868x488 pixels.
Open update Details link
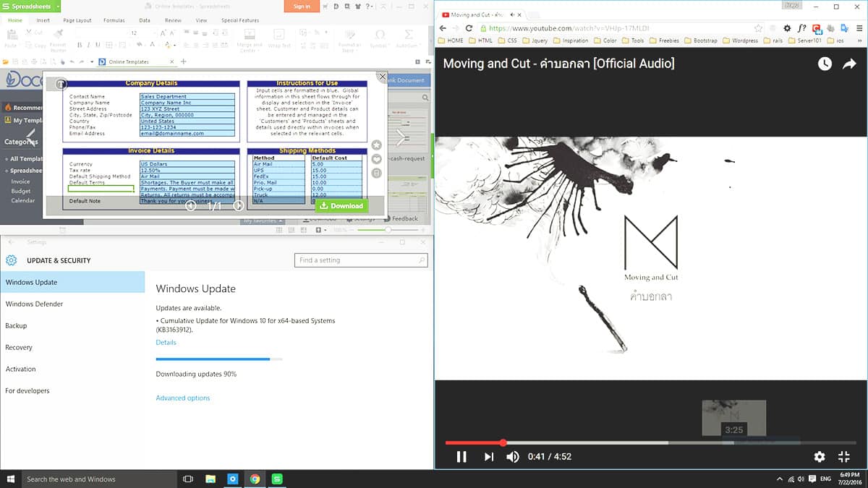tap(166, 343)
